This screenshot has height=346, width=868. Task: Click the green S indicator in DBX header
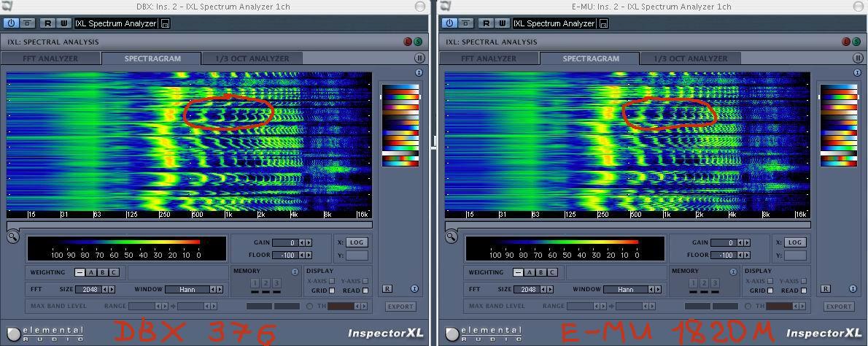(419, 42)
